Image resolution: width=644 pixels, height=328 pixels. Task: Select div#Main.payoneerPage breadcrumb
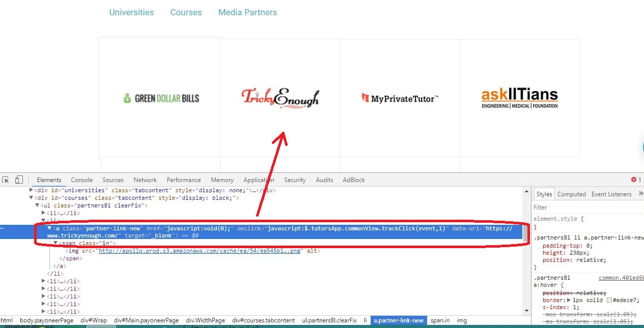(x=147, y=320)
